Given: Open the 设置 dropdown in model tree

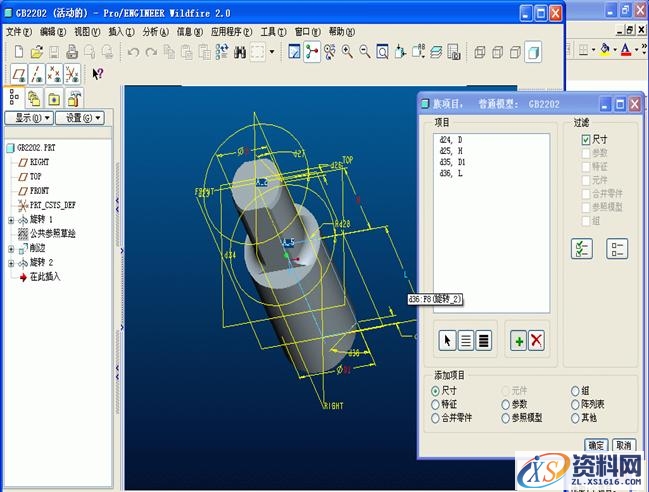Looking at the screenshot, I should point(78,118).
